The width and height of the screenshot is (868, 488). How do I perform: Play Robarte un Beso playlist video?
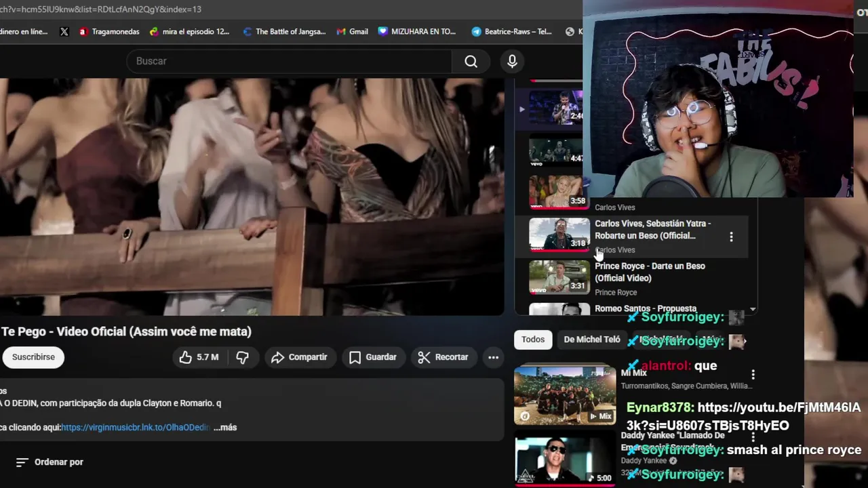tap(559, 235)
